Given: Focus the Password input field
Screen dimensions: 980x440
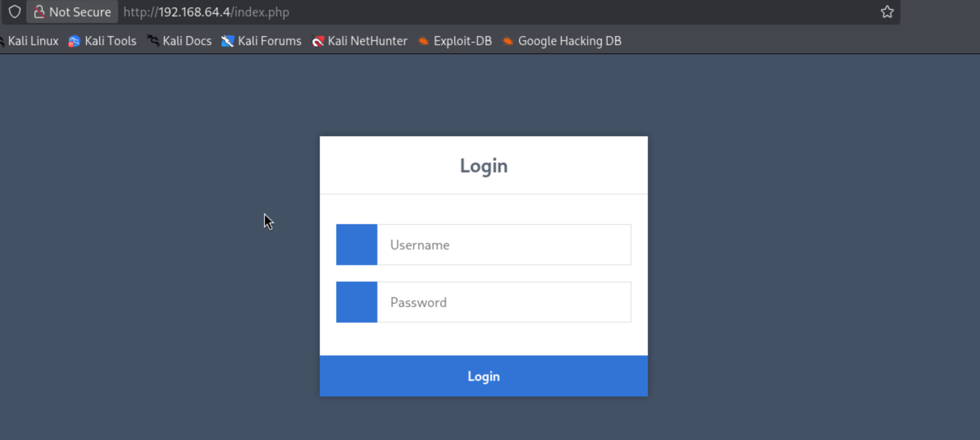Looking at the screenshot, I should 504,302.
